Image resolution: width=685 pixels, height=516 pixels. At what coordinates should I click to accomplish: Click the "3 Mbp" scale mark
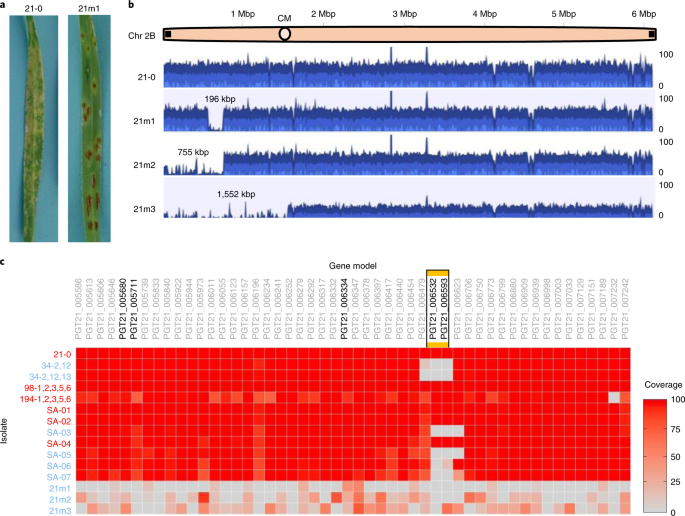point(405,14)
